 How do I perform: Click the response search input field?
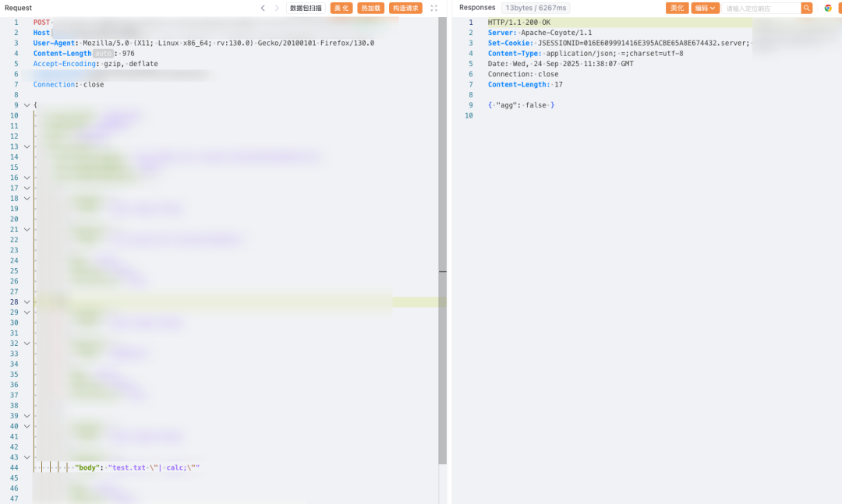pyautogui.click(x=761, y=8)
